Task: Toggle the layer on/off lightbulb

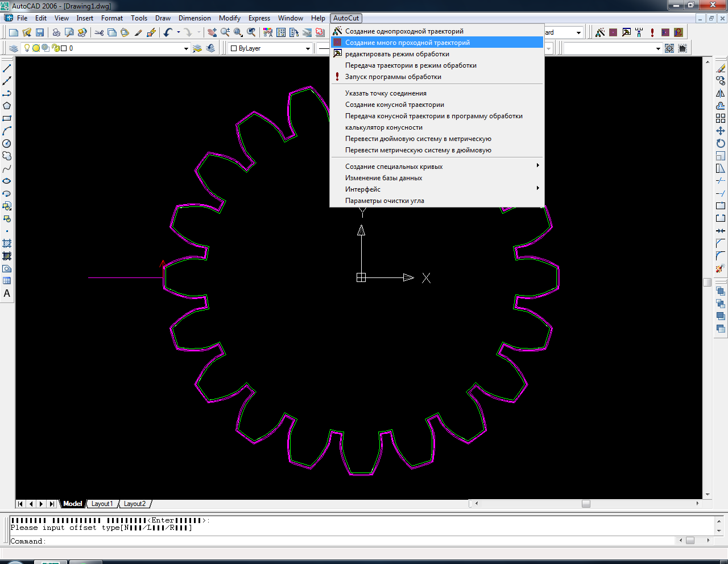Action: (x=27, y=48)
